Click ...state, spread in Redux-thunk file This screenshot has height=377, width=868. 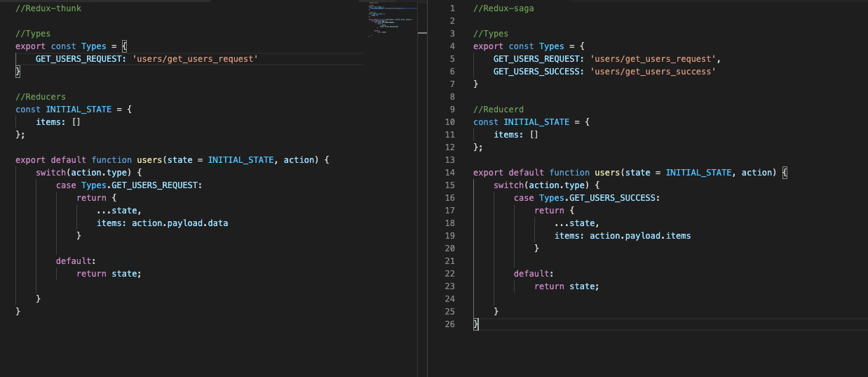click(x=119, y=211)
